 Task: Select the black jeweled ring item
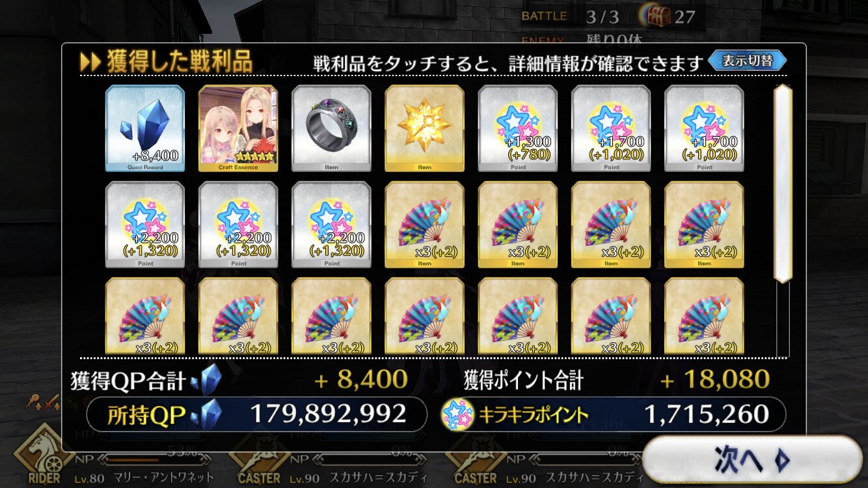(331, 128)
